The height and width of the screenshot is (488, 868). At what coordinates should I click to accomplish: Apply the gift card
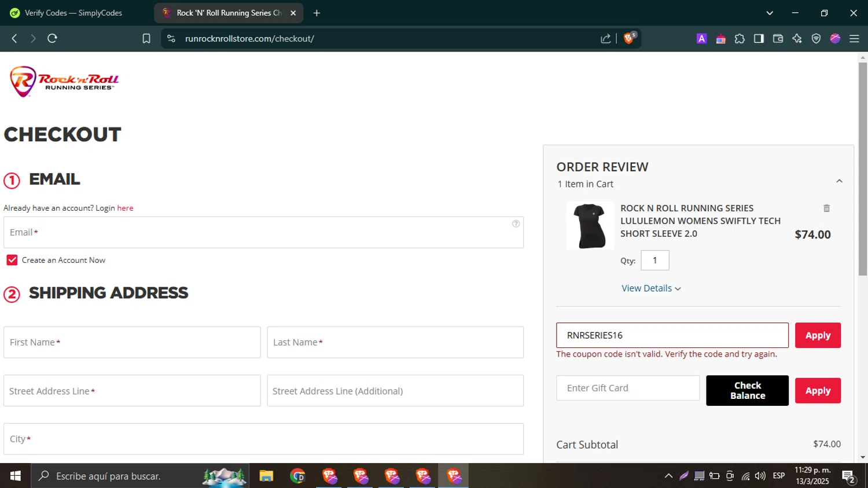(x=818, y=391)
